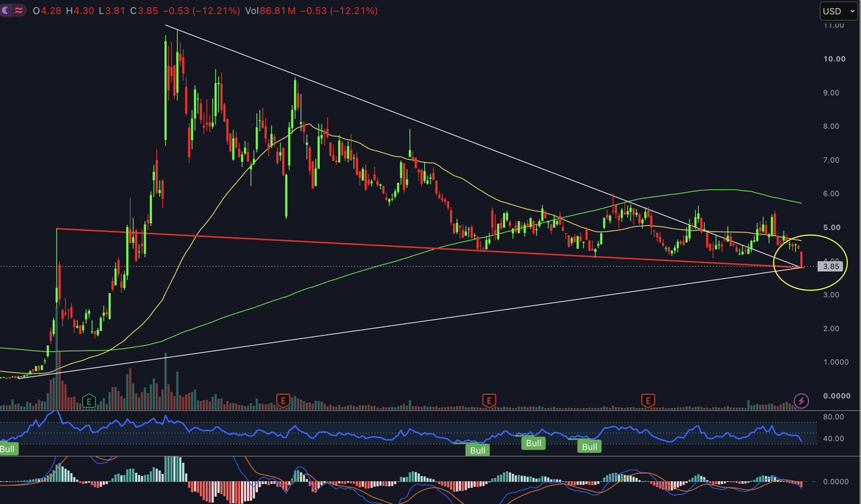The image size is (861, 504).
Task: Click the 3.85 current price label
Action: 830,267
